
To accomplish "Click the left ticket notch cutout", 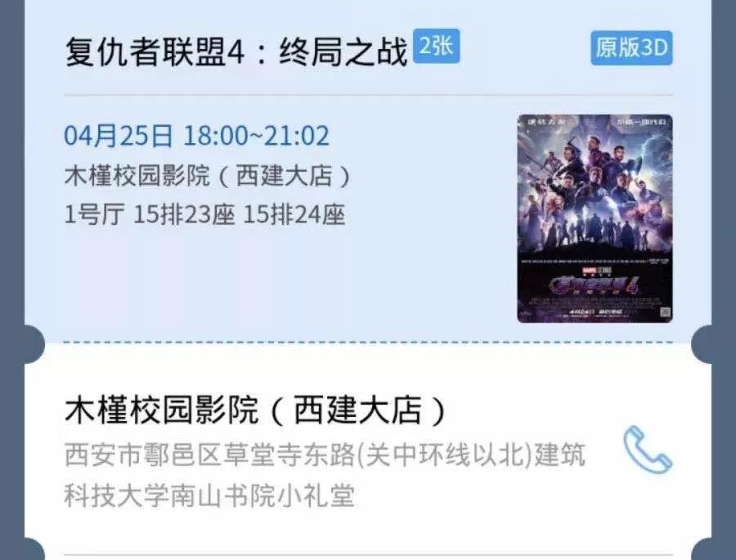I will [x=34, y=344].
